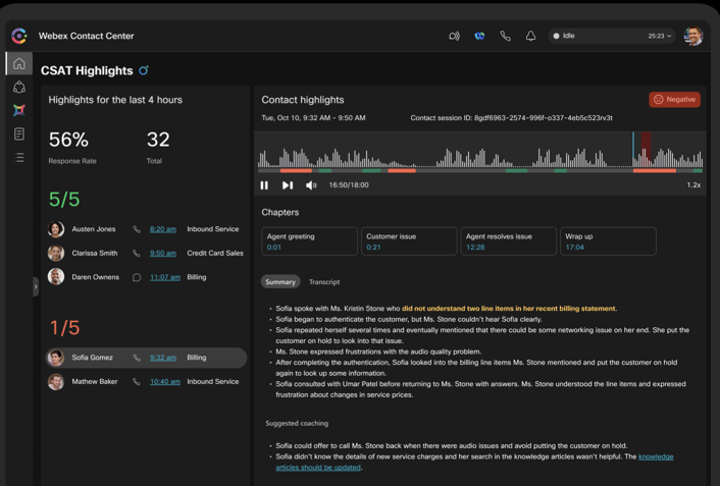Click the 56% Response Rate value
This screenshot has width=720, height=486.
point(68,140)
